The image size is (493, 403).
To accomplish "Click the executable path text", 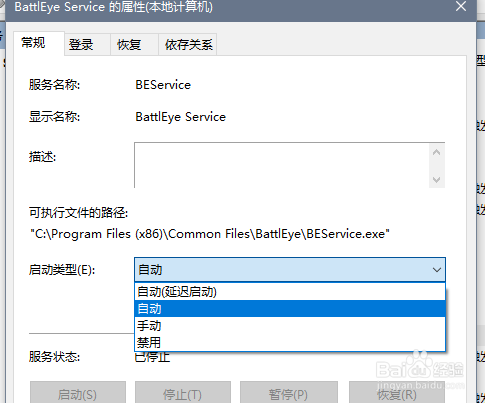I will coord(210,234).
